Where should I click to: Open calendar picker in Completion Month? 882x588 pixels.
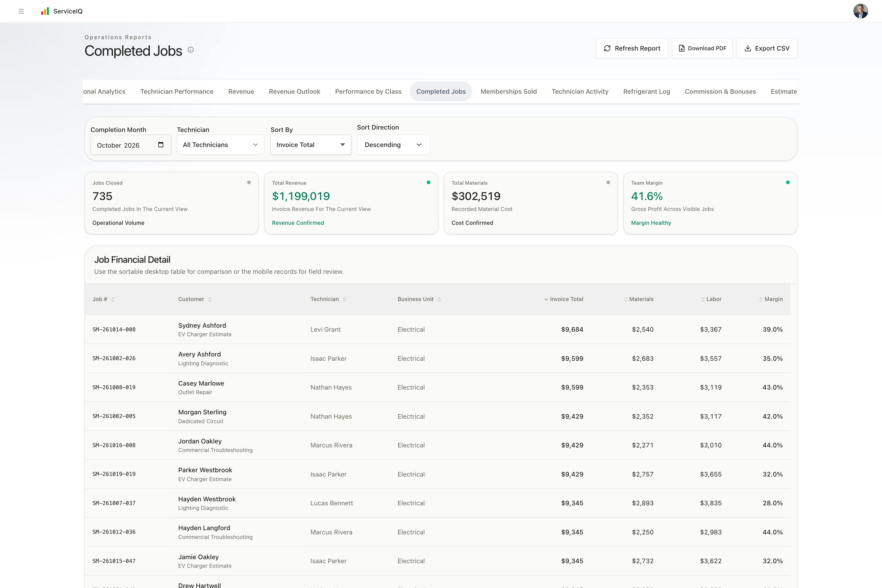coord(161,145)
